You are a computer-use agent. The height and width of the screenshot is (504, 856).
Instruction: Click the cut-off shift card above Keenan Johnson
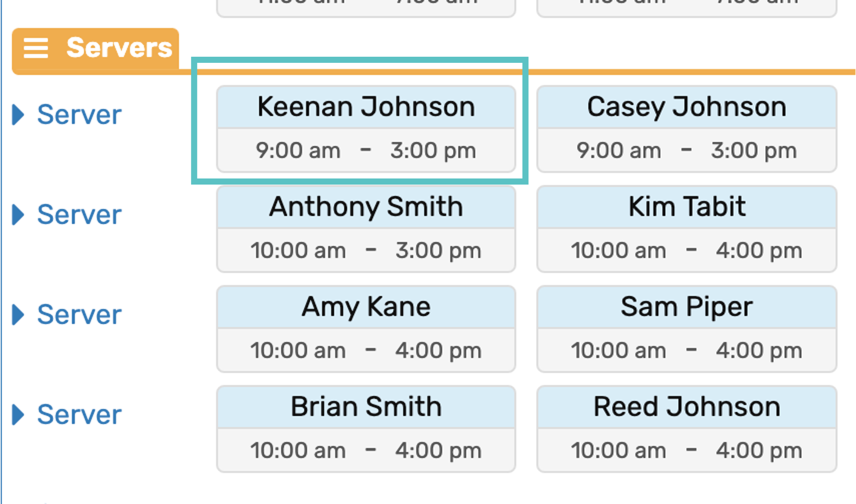click(x=366, y=7)
